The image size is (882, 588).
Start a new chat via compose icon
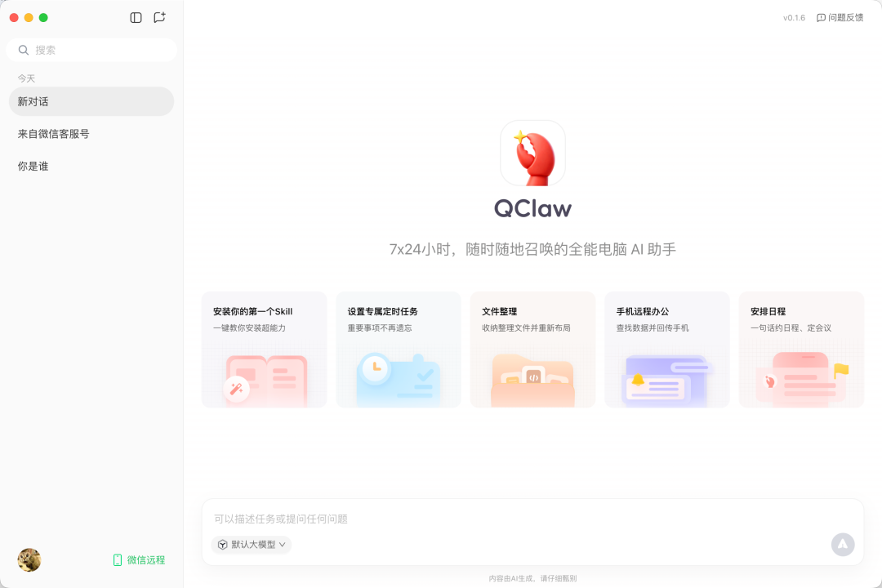coord(160,17)
